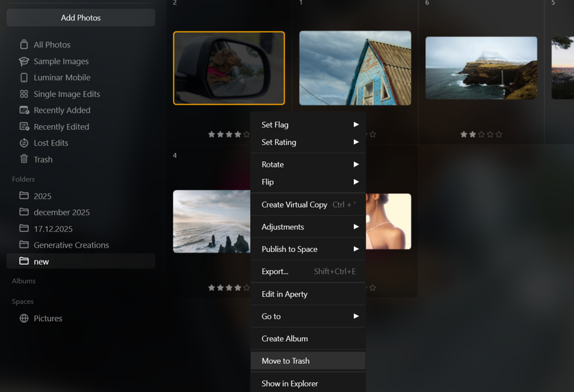Click the Spaces section header
The height and width of the screenshot is (392, 574).
[23, 302]
